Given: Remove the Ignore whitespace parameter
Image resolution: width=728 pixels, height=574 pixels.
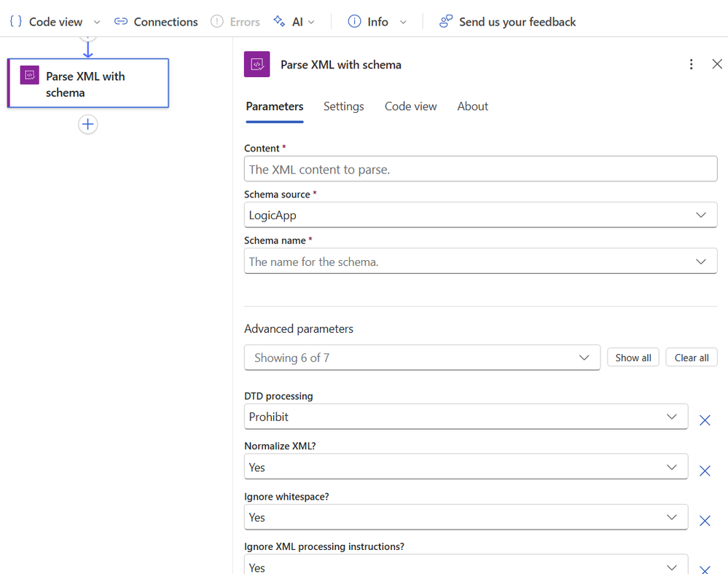Looking at the screenshot, I should point(705,521).
